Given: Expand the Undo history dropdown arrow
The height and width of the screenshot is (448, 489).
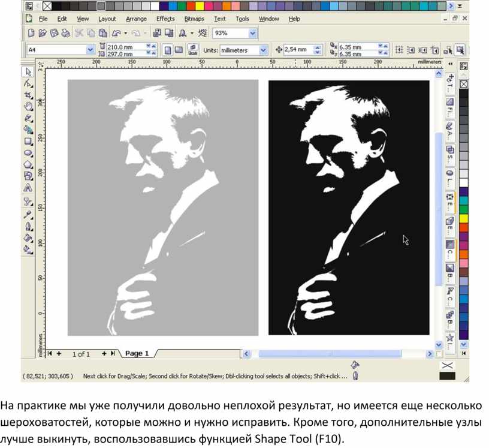Looking at the screenshot, I should point(125,33).
